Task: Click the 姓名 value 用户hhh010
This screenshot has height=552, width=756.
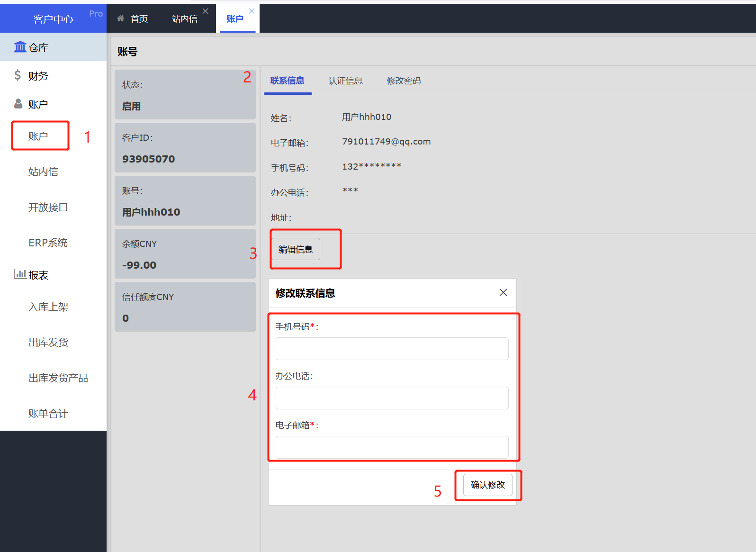Action: pos(367,117)
